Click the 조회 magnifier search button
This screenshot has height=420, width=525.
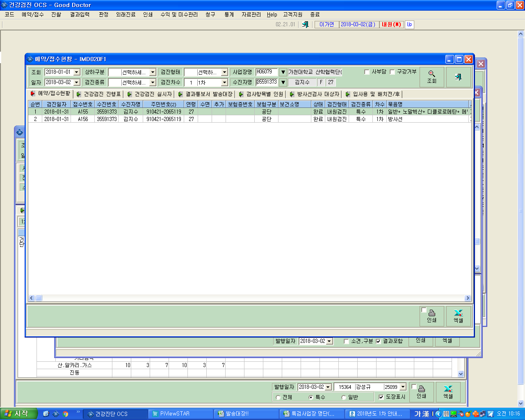click(x=432, y=77)
